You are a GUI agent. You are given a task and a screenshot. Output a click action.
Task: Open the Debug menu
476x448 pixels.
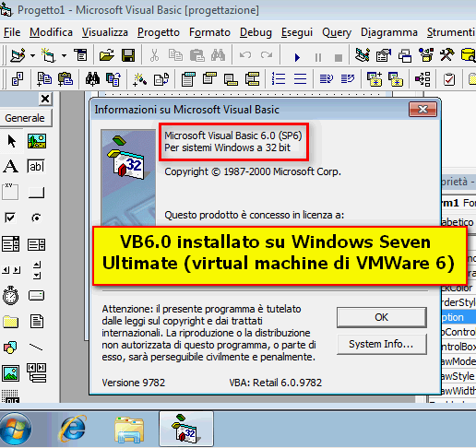tap(256, 32)
